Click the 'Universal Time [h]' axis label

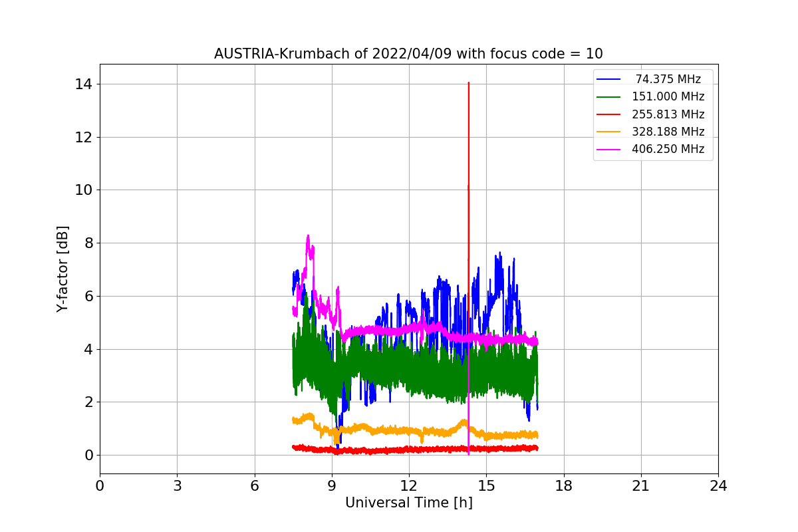pos(408,503)
